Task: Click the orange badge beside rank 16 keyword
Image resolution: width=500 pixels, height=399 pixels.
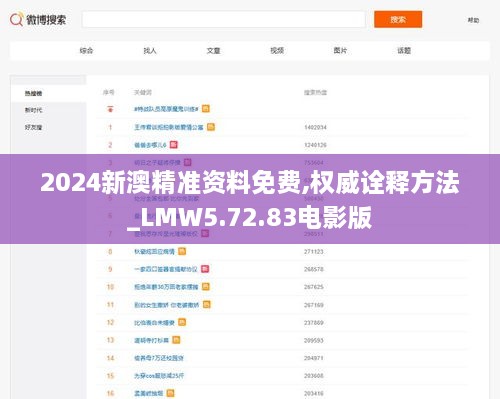Action: 170,393
